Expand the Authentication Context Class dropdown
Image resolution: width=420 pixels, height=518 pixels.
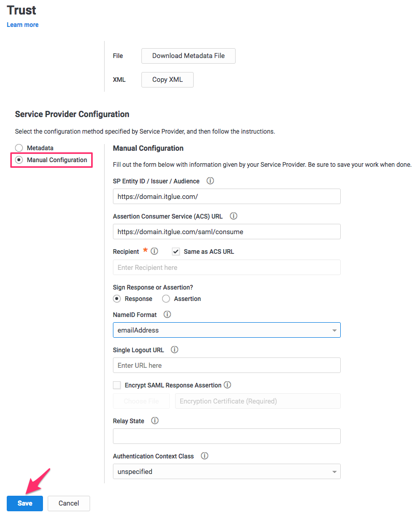coord(226,471)
